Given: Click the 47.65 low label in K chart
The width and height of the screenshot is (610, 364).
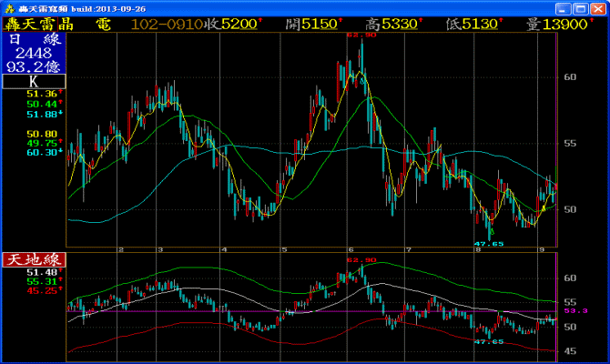Looking at the screenshot, I should pyautogui.click(x=489, y=244).
